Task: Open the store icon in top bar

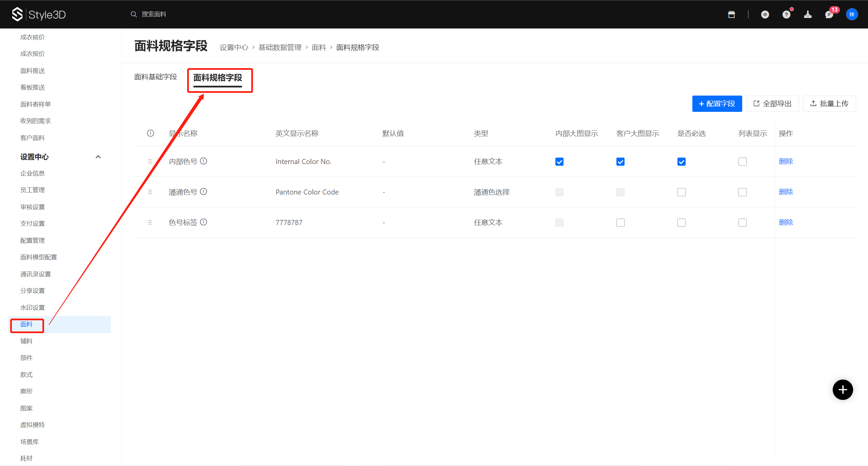Action: (x=731, y=14)
